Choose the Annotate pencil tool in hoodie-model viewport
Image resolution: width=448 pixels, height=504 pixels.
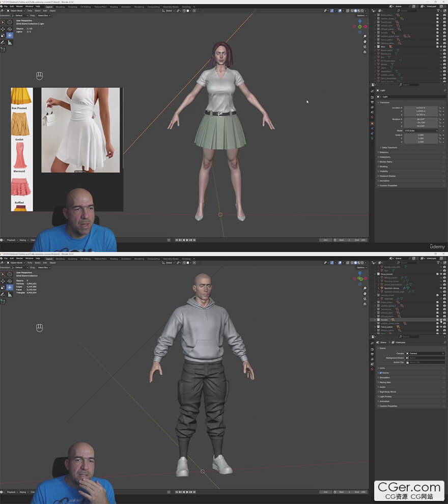(3, 295)
